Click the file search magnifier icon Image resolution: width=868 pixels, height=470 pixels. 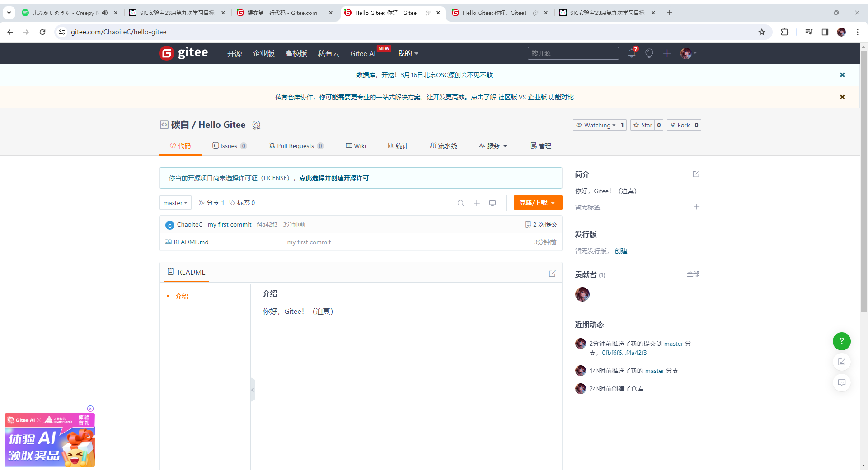pos(461,203)
